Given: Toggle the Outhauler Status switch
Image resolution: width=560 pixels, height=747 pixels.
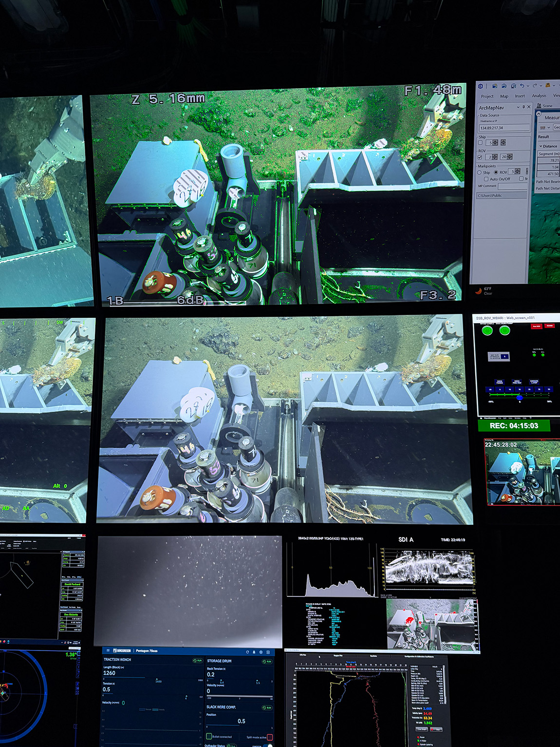Looking at the screenshot, I should coord(268,745).
